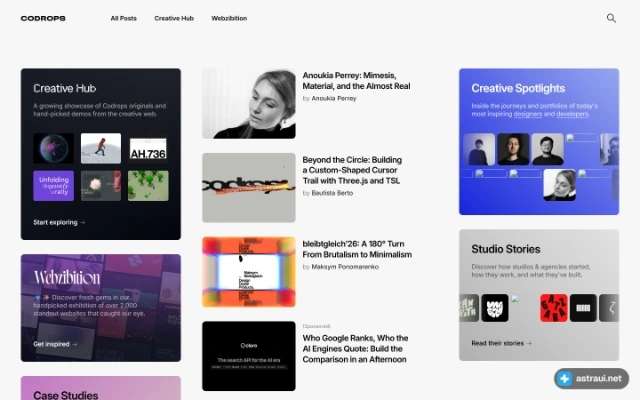Click Read their stories link
Screen dimensions: 640x400
(502, 343)
